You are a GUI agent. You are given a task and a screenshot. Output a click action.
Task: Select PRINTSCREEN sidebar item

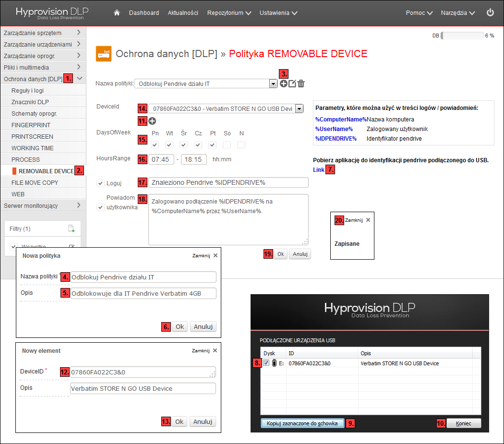[43, 137]
